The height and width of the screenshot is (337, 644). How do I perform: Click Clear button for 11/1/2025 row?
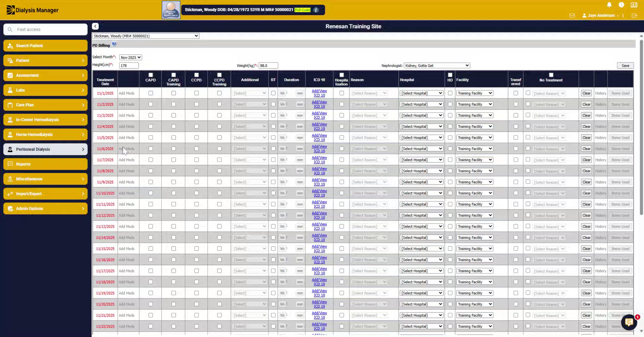pos(586,93)
